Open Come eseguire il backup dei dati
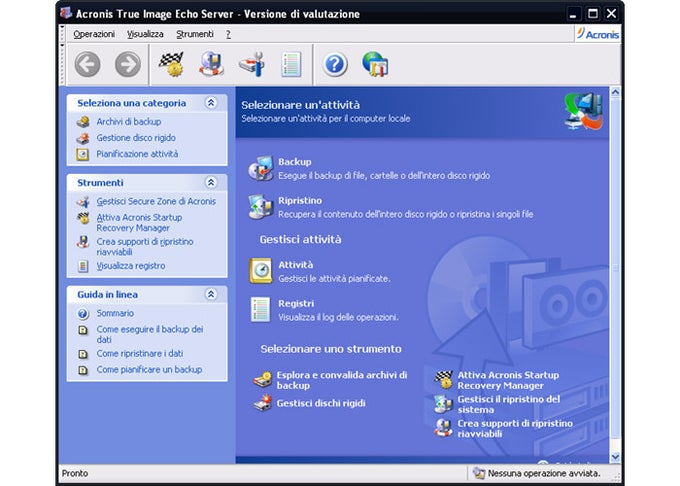The height and width of the screenshot is (486, 680). point(150,334)
